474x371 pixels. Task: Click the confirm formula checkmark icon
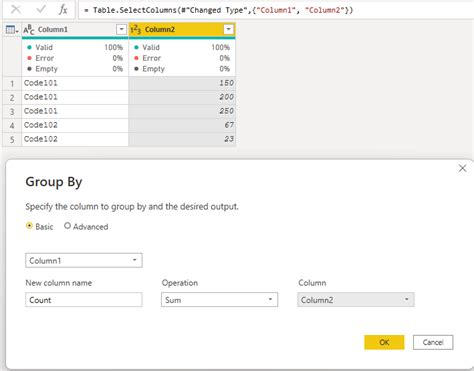41,10
